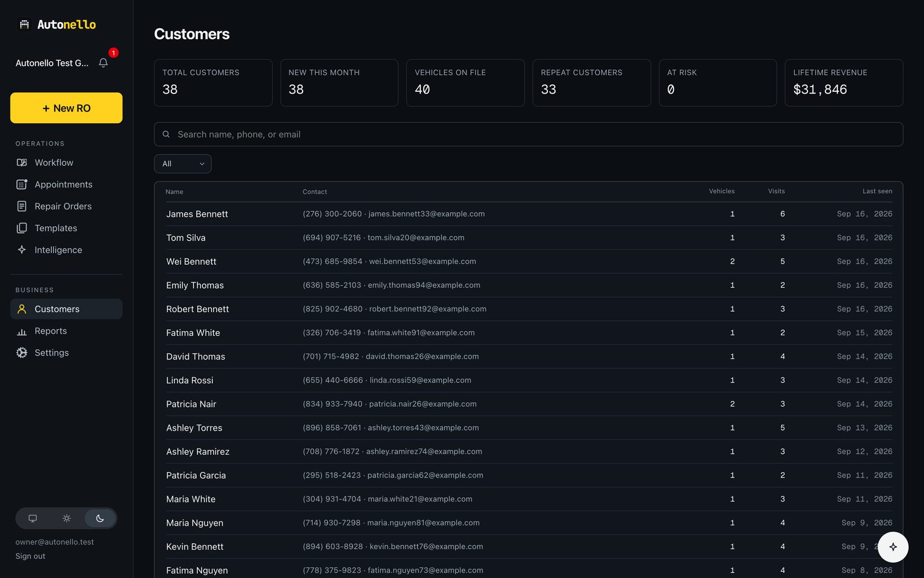The image size is (924, 578).
Task: Open Patricia Garcia customer row
Action: tap(528, 475)
